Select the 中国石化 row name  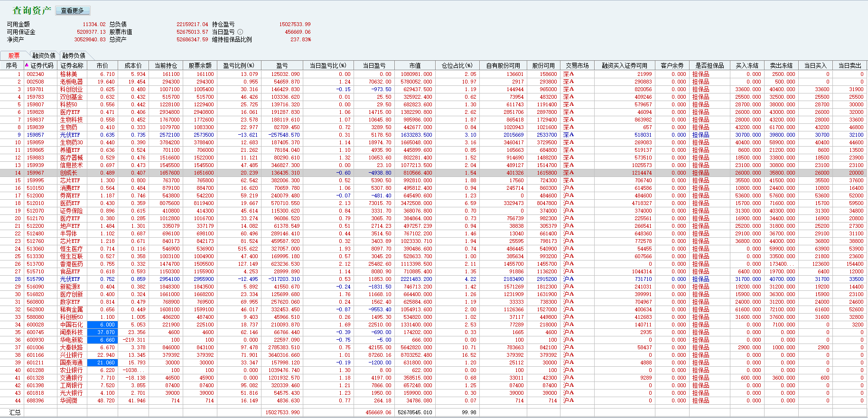tap(71, 325)
